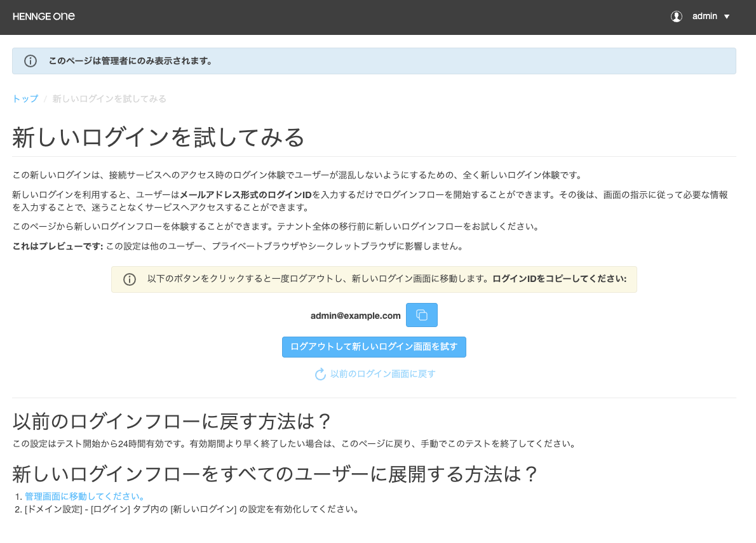756x543 pixels.
Task: Click the admin username in header
Action: click(705, 17)
